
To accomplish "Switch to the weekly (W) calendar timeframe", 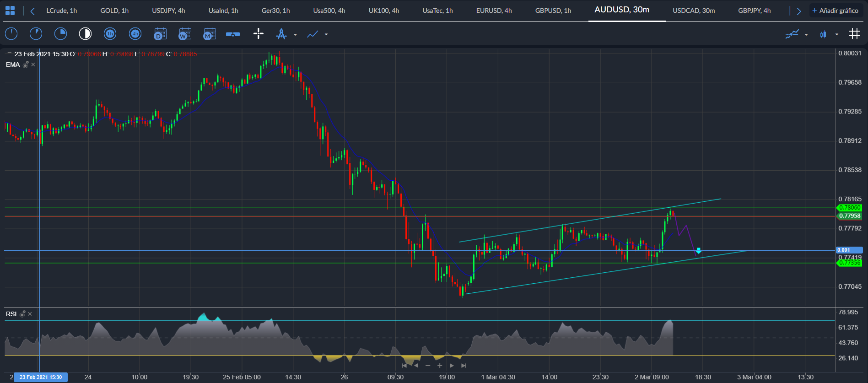I will [185, 34].
